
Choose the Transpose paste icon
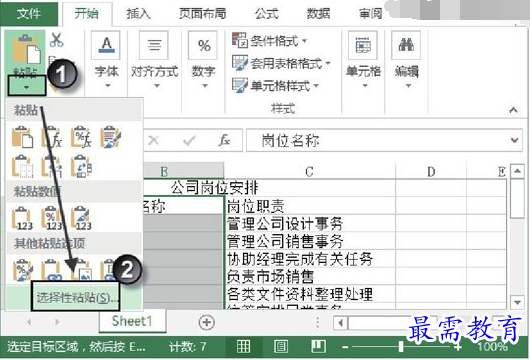point(81,166)
